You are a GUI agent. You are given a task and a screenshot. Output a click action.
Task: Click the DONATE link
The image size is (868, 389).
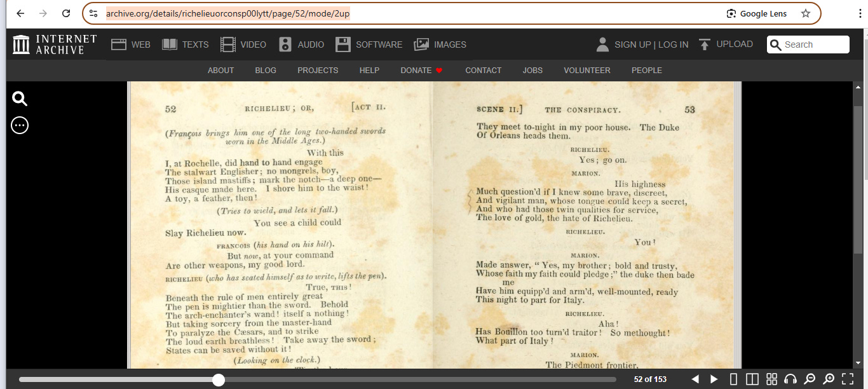tap(421, 71)
